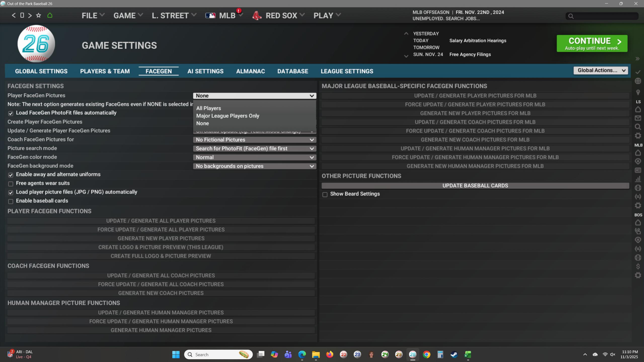Image resolution: width=644 pixels, height=362 pixels.
Task: Click the globe icon in right sidebar
Action: pyautogui.click(x=638, y=81)
